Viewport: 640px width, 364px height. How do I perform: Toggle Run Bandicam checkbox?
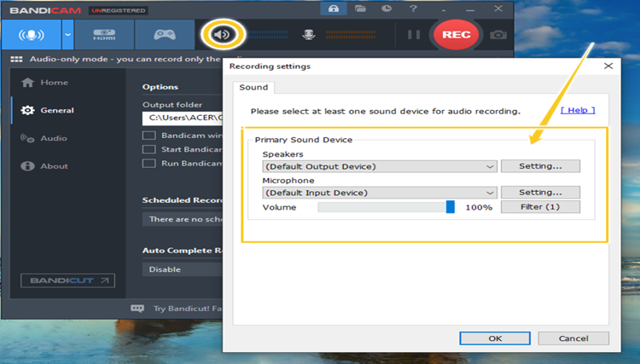pos(149,164)
